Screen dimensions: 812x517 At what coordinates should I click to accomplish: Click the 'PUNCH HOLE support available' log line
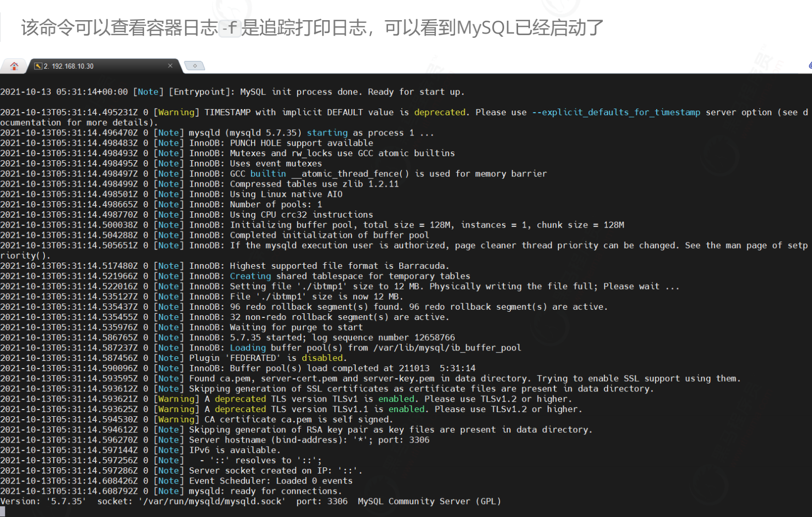pos(301,143)
